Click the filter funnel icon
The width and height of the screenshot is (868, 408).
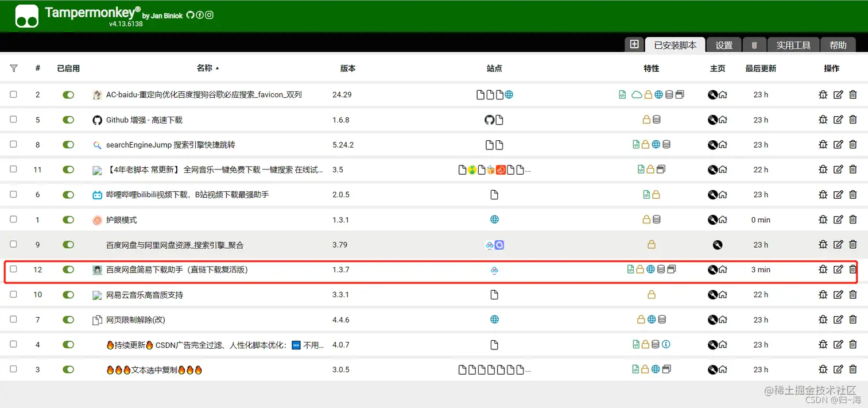[14, 68]
